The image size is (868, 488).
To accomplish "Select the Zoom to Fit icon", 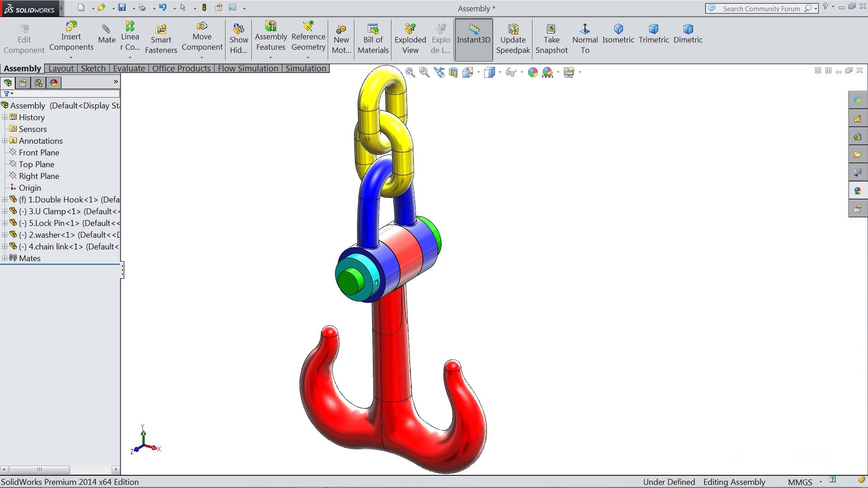I will 410,72.
